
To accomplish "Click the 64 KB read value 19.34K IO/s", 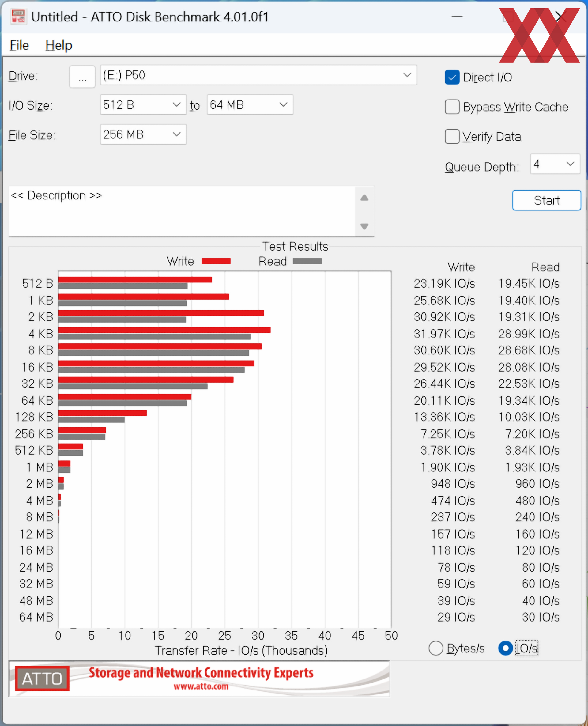I will [x=529, y=401].
